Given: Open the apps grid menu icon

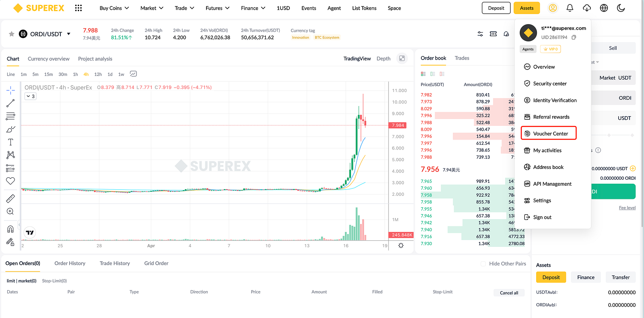Looking at the screenshot, I should coord(78,8).
